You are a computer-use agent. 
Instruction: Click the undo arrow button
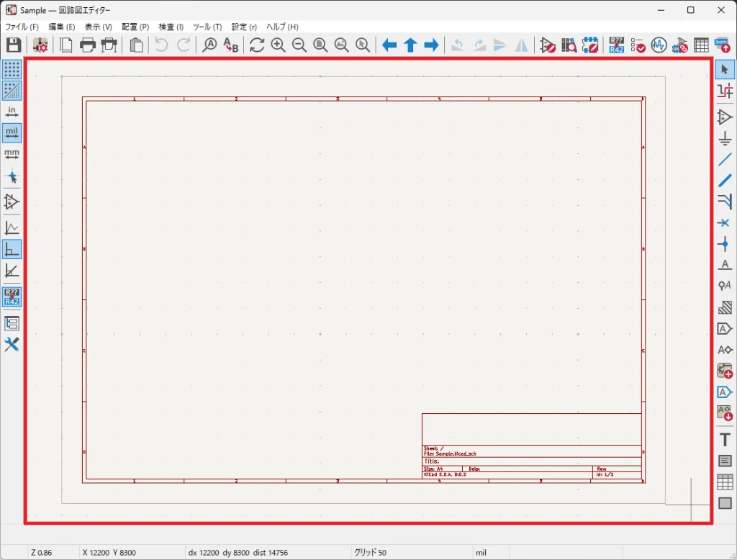point(161,45)
